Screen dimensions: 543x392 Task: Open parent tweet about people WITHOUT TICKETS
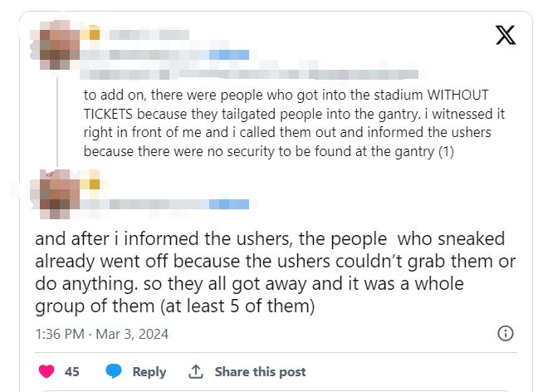(x=294, y=123)
